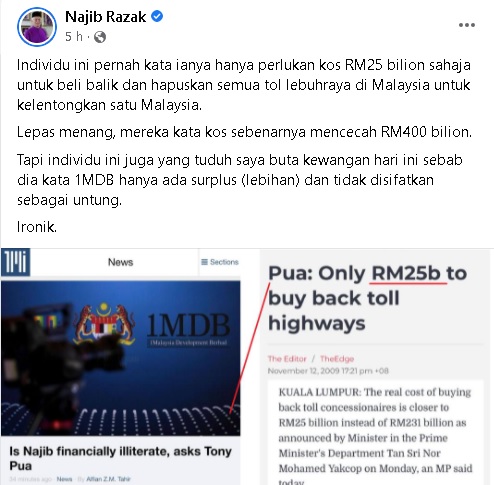The image size is (494, 485).
Task: Click the "5 h" post timestamp
Action: (x=74, y=37)
